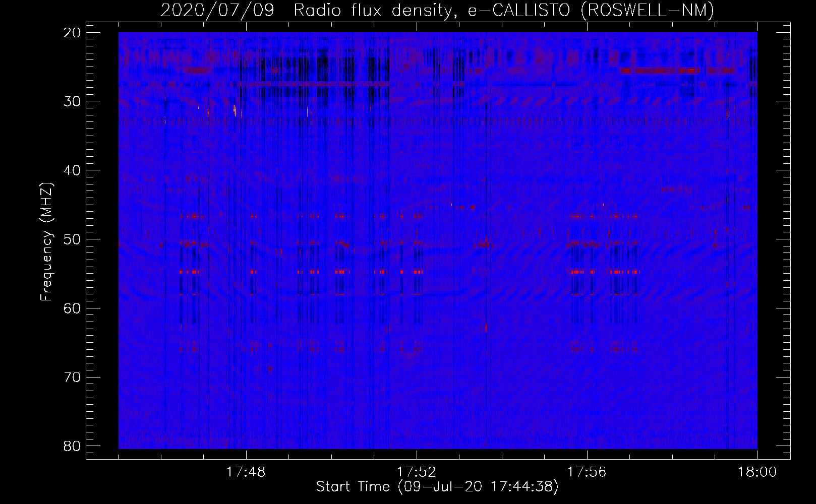Viewport: 816px width, 504px height.
Task: Click the 'Frequency (MHZ)' axis label
Action: click(46, 242)
